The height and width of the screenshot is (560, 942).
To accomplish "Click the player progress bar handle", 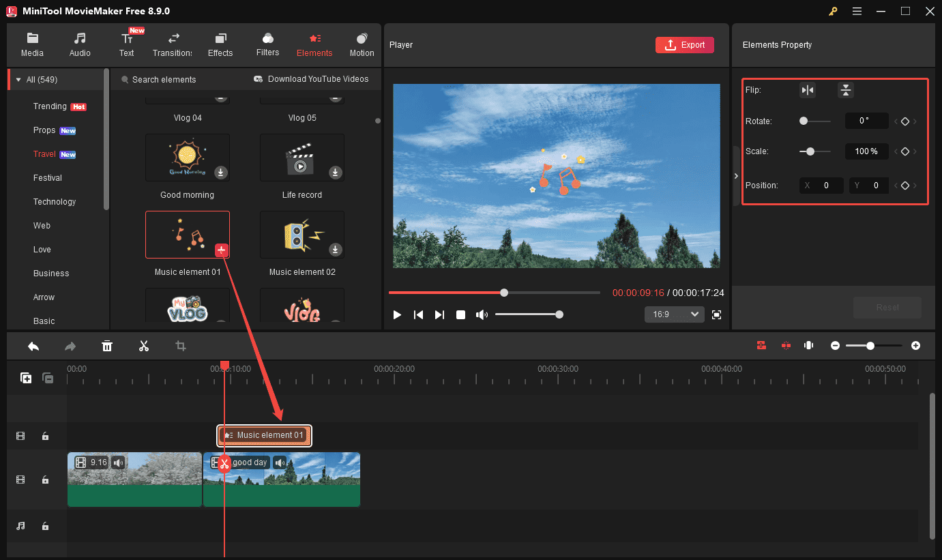I will (504, 293).
